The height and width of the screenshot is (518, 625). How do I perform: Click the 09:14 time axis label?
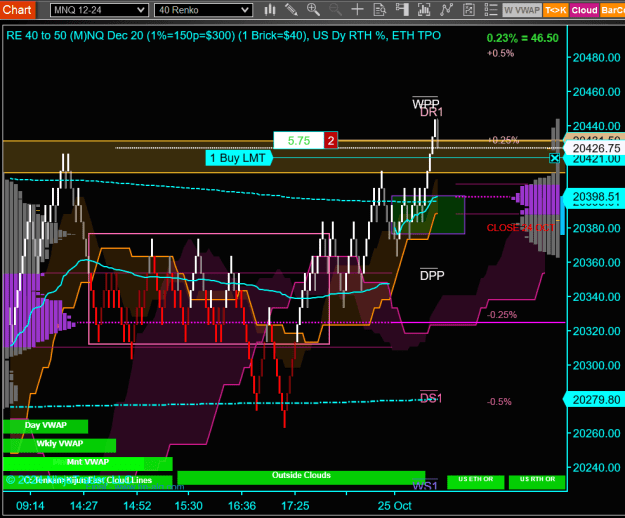30,506
